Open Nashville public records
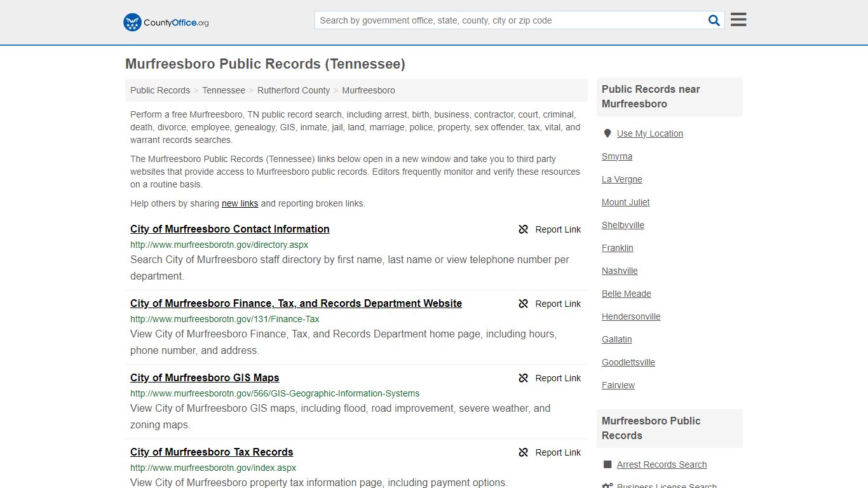The image size is (868, 488). click(x=620, y=271)
